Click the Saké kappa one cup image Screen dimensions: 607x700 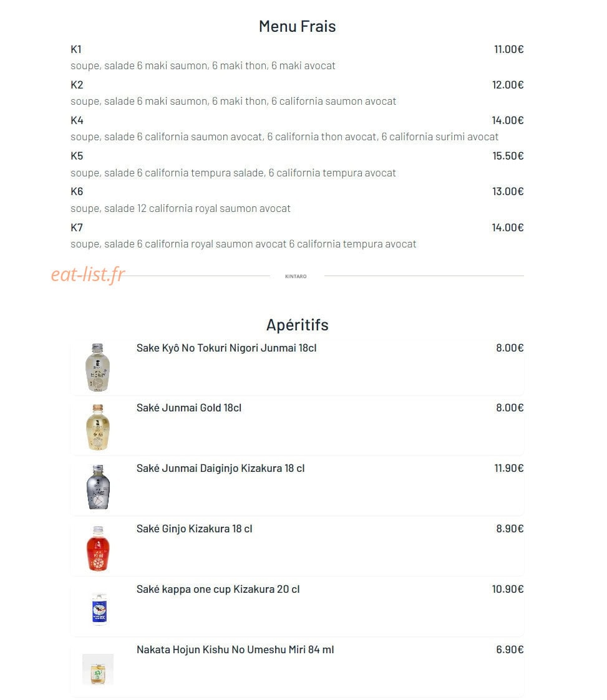[99, 610]
